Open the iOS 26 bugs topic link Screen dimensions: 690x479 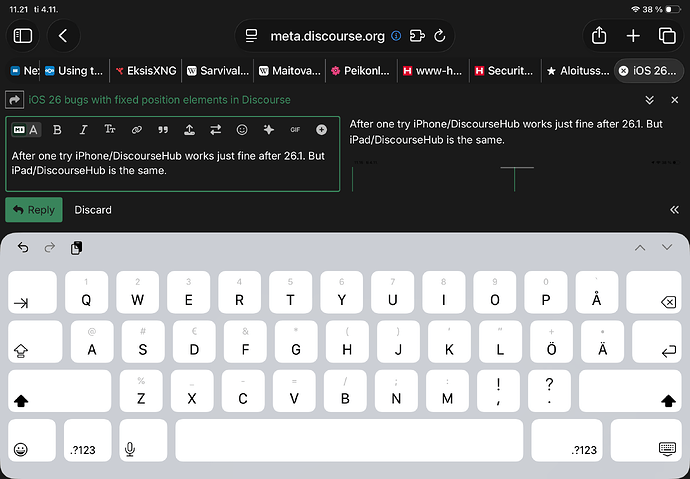coord(159,100)
